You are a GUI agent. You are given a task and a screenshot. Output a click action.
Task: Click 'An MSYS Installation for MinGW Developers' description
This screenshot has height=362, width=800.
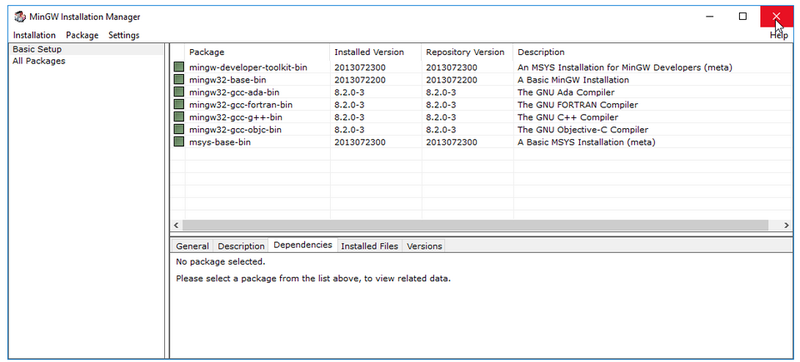(625, 67)
